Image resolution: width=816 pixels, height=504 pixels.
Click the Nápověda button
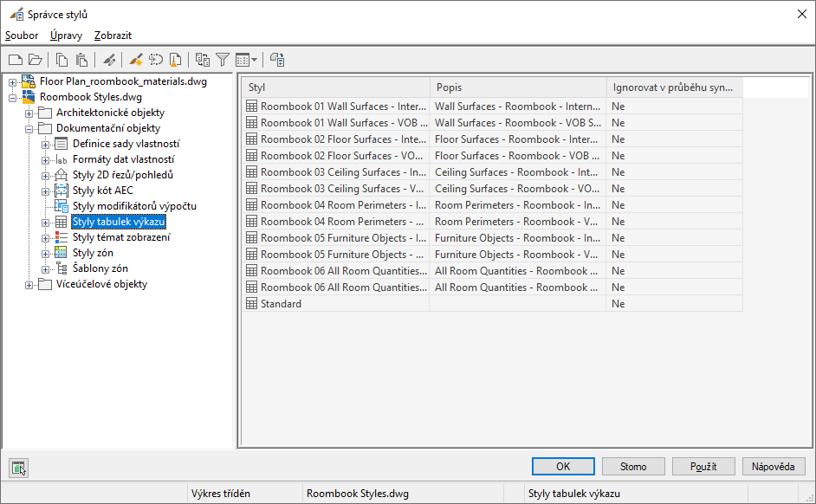pyautogui.click(x=774, y=467)
